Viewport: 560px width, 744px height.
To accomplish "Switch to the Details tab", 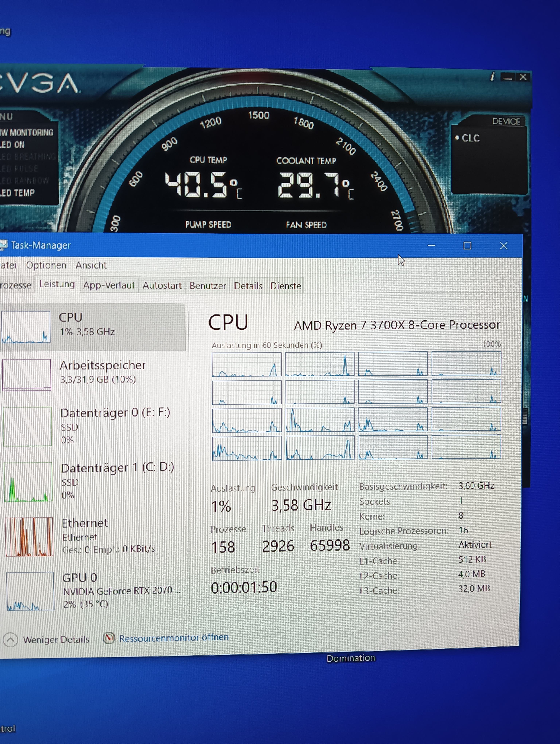I will (x=248, y=286).
